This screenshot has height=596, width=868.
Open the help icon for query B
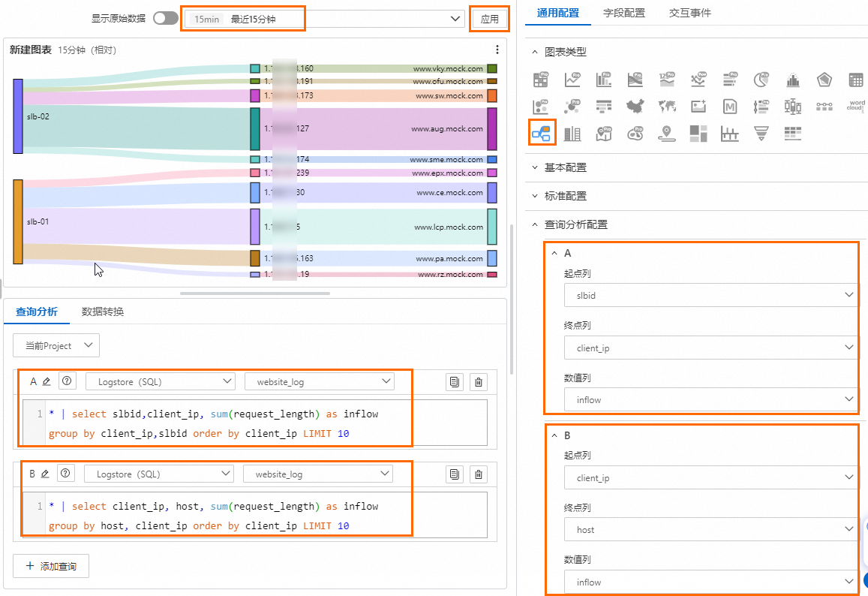pyautogui.click(x=66, y=473)
